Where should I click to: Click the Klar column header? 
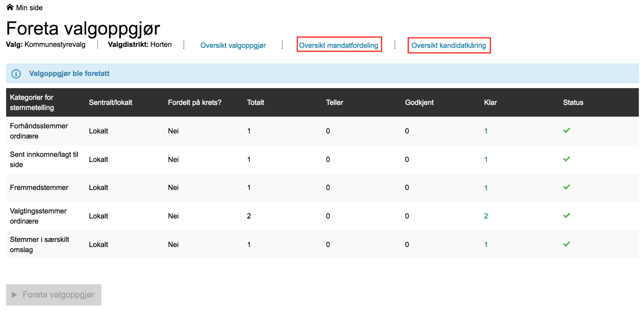490,103
